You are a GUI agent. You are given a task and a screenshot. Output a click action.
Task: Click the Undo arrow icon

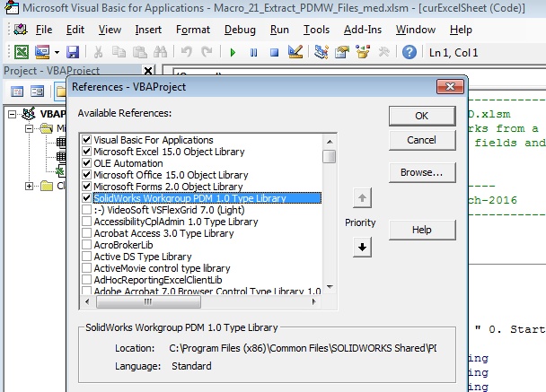coord(187,53)
